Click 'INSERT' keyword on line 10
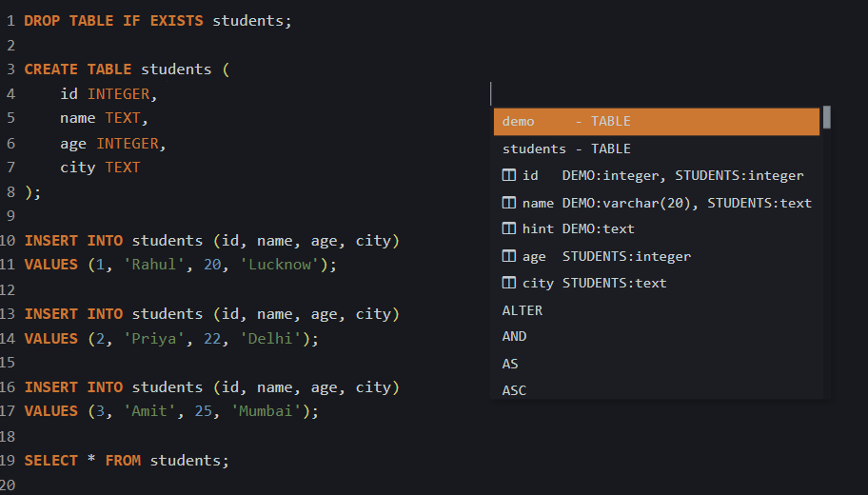868x495 pixels. pyautogui.click(x=51, y=241)
